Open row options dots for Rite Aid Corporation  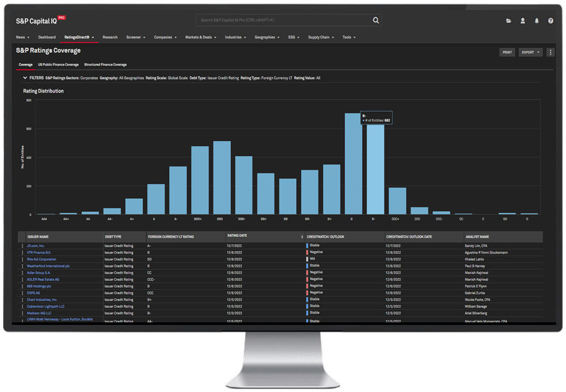22,259
